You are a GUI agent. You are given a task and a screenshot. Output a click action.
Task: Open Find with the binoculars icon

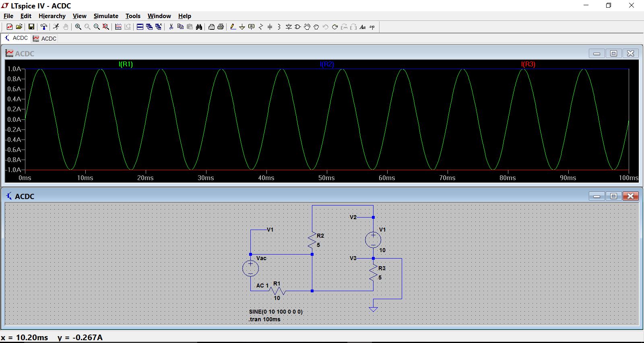[199, 27]
